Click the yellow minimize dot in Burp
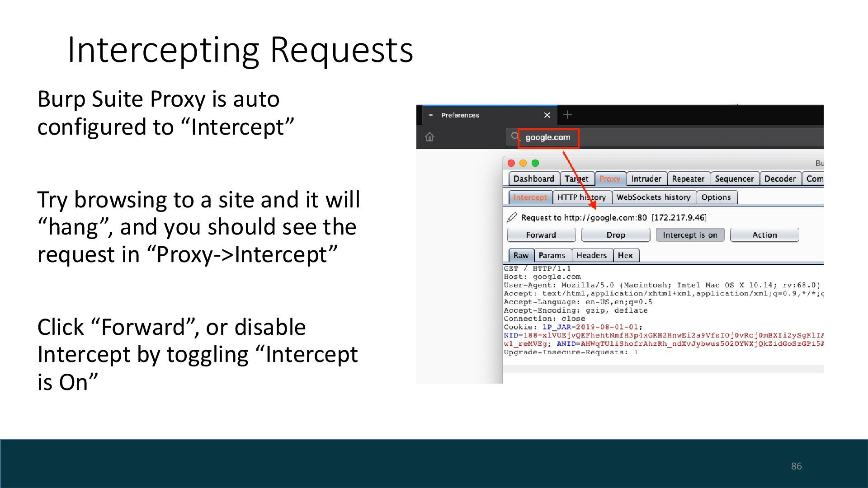 pos(523,163)
